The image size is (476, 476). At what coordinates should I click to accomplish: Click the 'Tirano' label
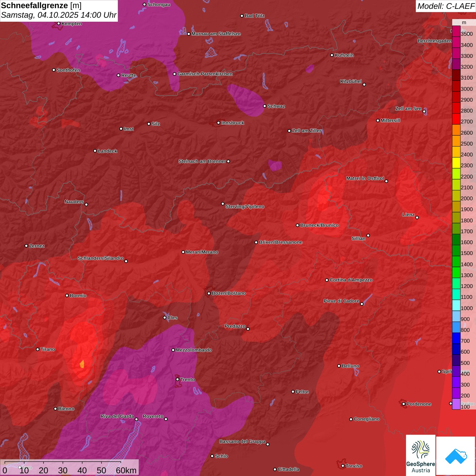48,349
